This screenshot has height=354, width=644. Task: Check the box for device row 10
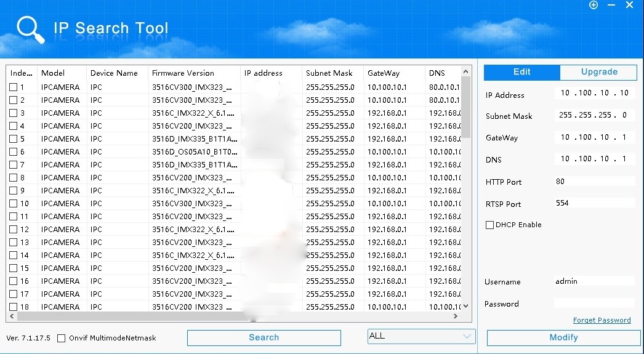[13, 203]
